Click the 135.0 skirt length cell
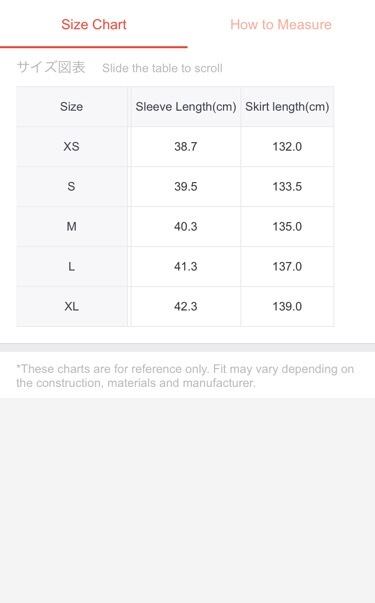 287,227
